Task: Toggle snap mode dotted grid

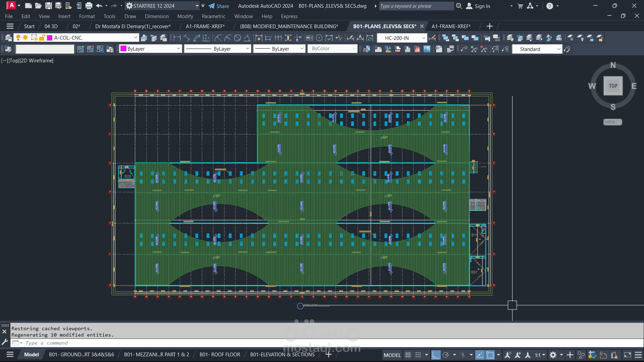Action: (418, 355)
